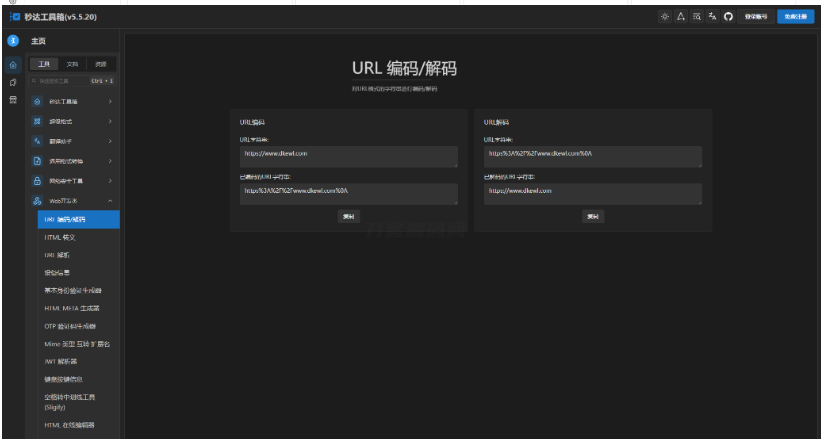Click the URL encode input field
This screenshot has height=439, width=821.
pos(348,155)
